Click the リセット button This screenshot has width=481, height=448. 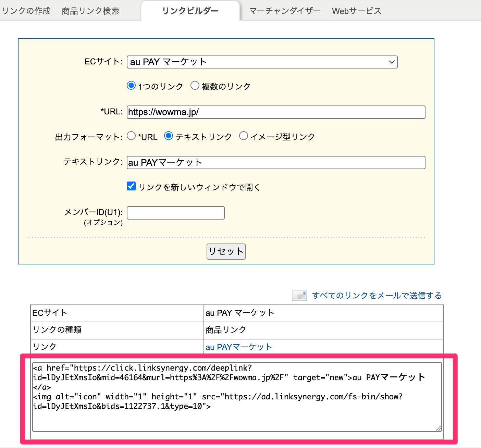click(226, 251)
